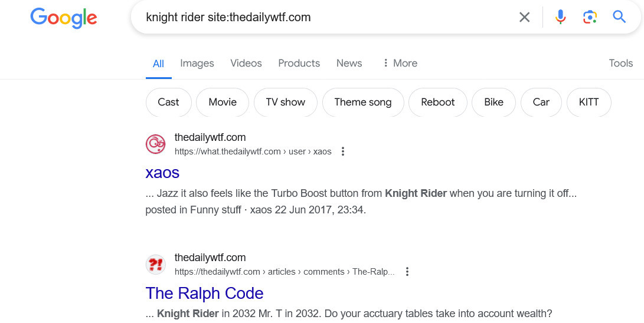Open Google Lens image search
644x323 pixels.
pos(590,17)
